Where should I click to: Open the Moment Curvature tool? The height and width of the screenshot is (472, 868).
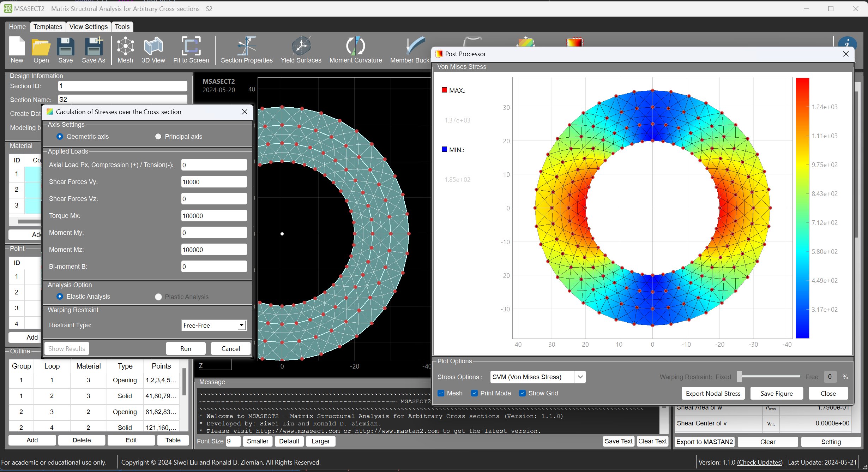356,50
